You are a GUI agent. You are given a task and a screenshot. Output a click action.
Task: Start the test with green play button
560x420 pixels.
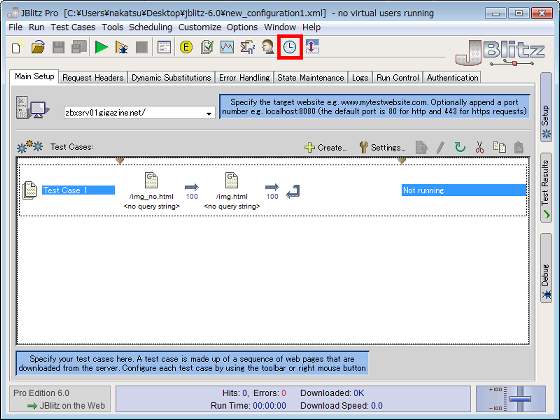pos(101,47)
